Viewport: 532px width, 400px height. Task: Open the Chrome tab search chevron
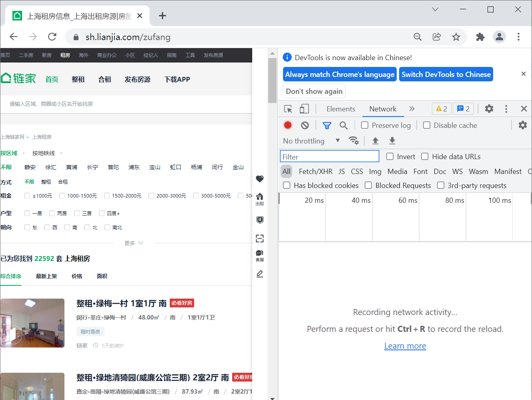(435, 9)
